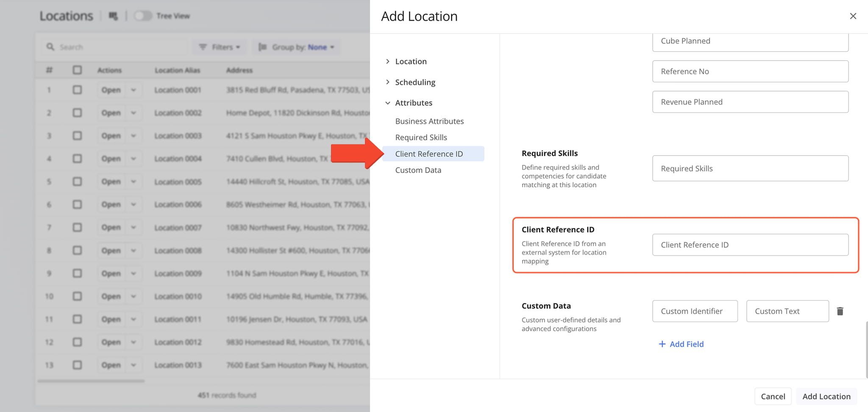Click the Group by icon
868x412 pixels.
pos(263,47)
